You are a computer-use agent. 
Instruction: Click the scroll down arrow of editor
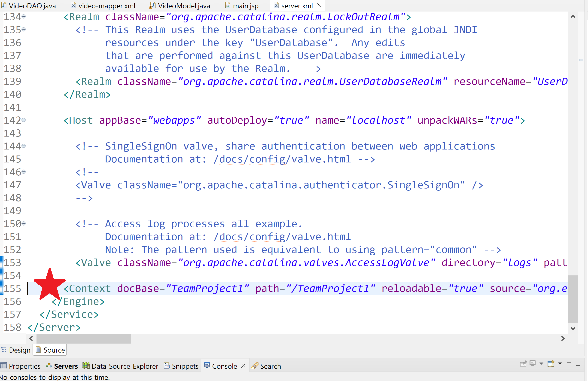573,328
